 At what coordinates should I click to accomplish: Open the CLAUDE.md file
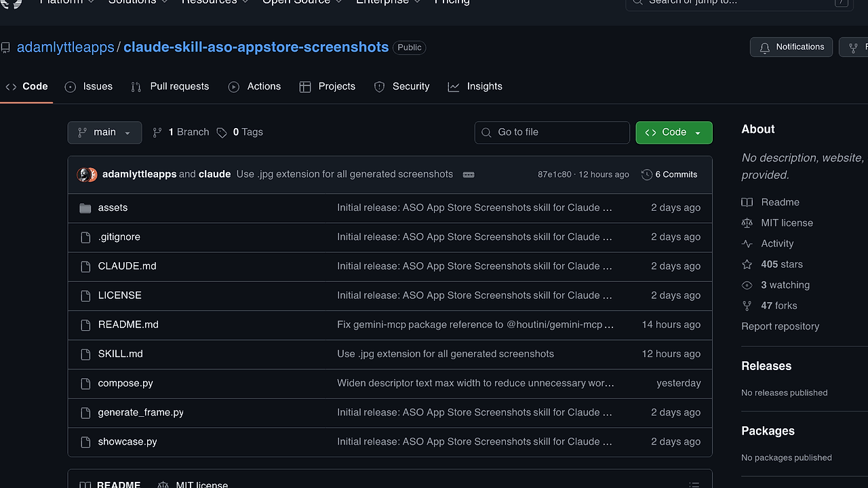pyautogui.click(x=127, y=266)
